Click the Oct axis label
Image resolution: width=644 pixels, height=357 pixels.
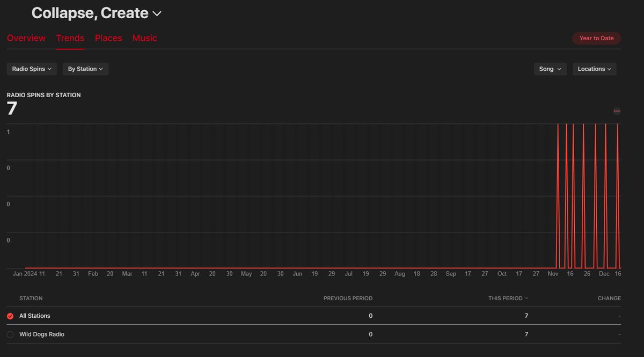tap(502, 274)
